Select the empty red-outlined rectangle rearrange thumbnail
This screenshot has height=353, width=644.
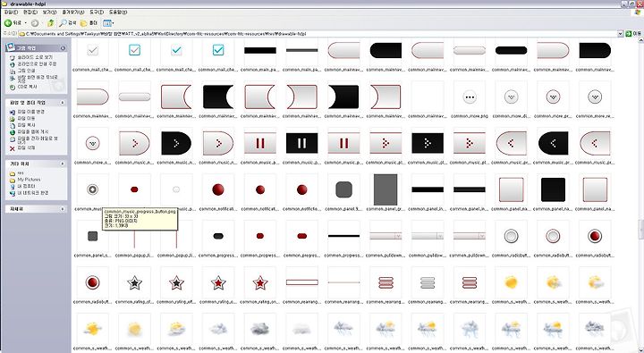tap(302, 282)
